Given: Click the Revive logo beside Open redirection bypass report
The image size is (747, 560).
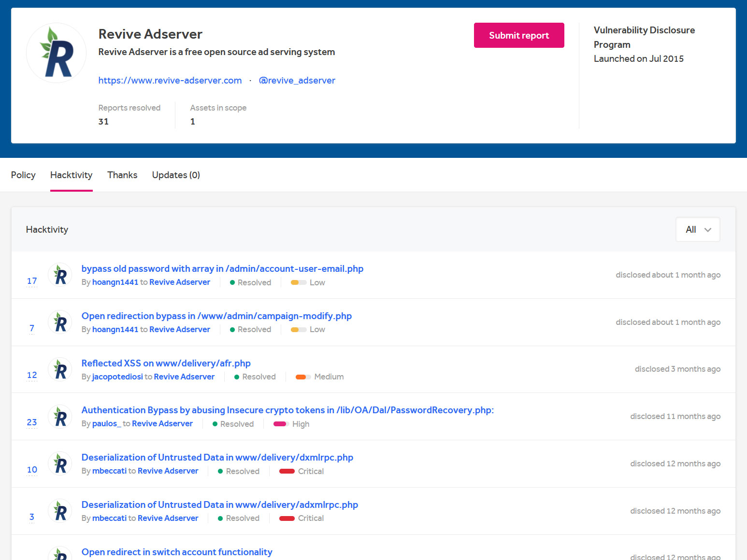Looking at the screenshot, I should point(60,322).
